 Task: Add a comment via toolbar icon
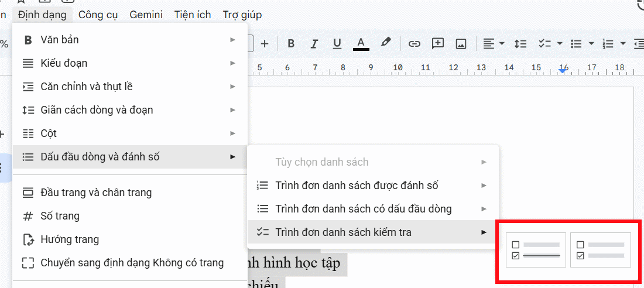[438, 43]
